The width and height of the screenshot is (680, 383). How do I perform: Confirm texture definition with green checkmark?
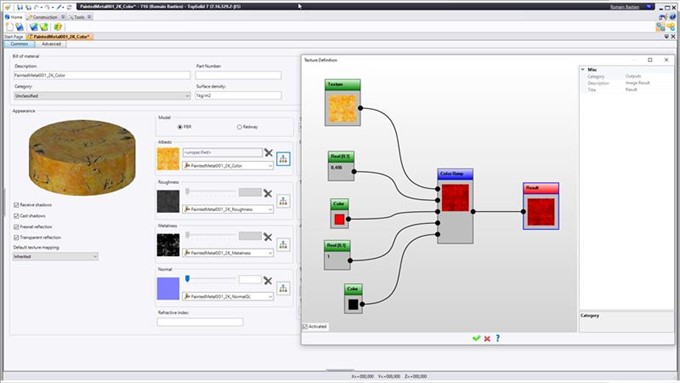(476, 338)
